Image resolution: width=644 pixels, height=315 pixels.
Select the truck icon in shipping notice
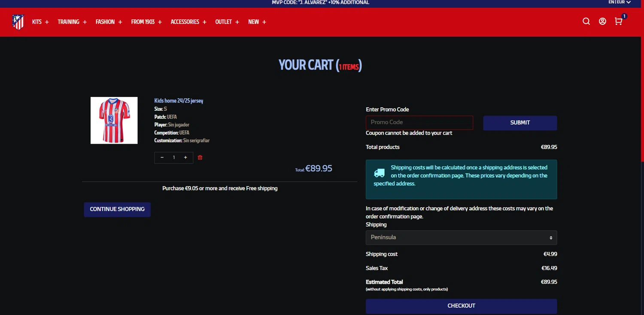pyautogui.click(x=379, y=173)
